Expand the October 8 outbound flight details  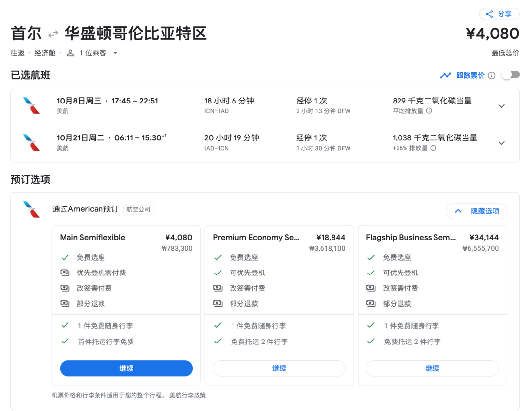coord(501,106)
